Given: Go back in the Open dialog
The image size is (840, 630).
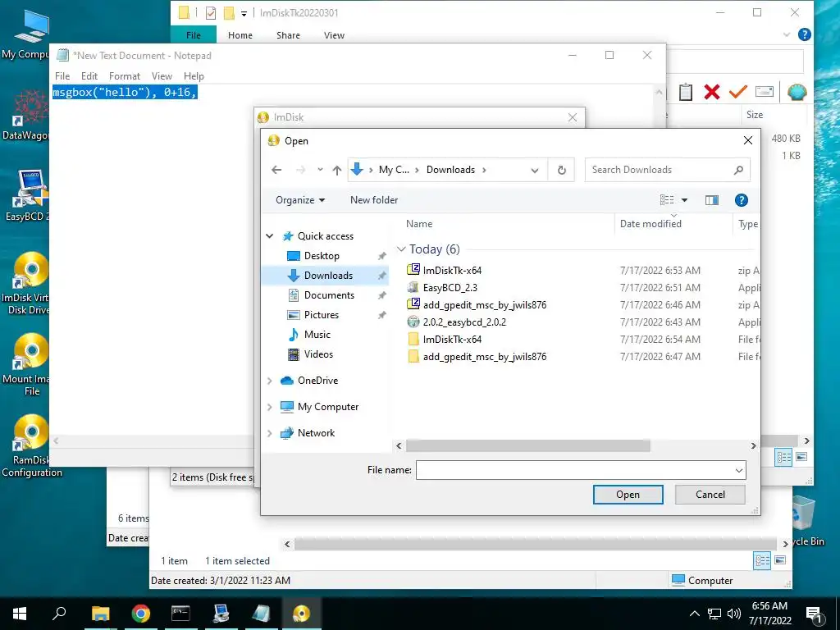Looking at the screenshot, I should click(276, 170).
